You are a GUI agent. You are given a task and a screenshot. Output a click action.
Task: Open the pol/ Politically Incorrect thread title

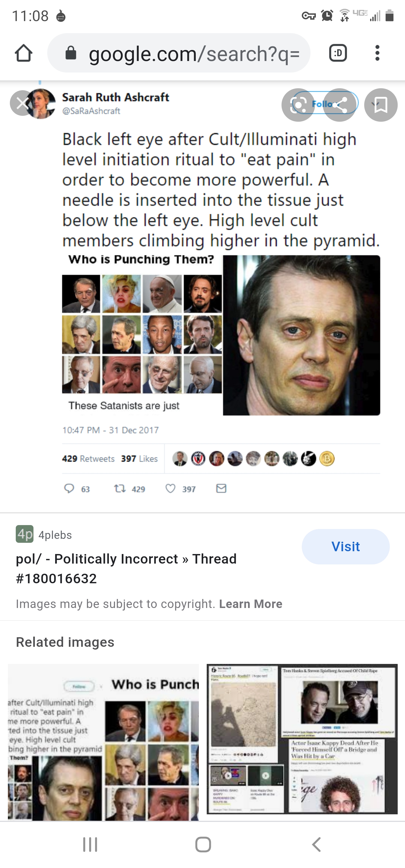(x=126, y=568)
